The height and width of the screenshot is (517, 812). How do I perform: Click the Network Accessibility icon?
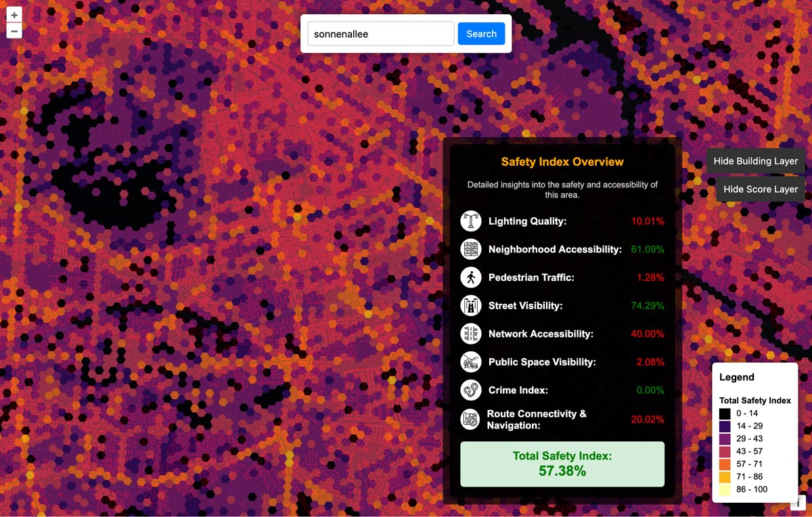point(470,334)
